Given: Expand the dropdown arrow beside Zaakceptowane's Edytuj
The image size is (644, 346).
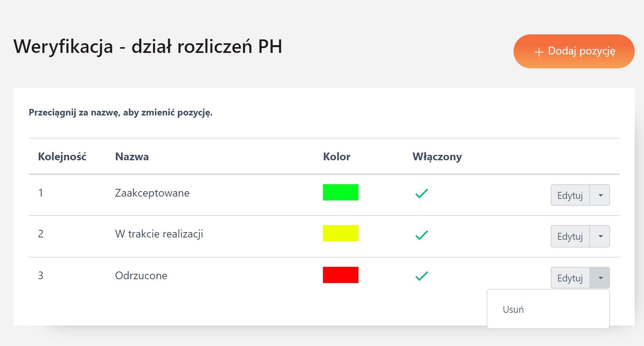Looking at the screenshot, I should click(600, 195).
